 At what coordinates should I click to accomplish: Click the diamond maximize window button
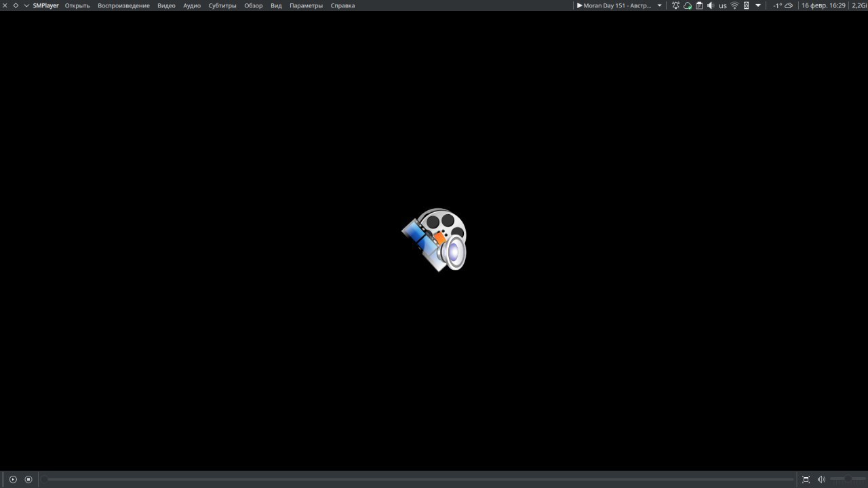16,5
